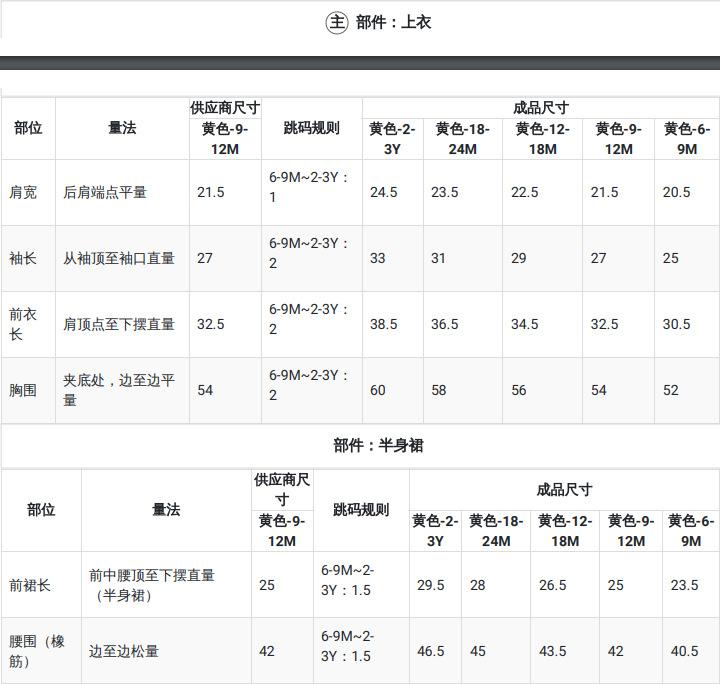Click 边至边松量 measurement method cell
720x684 pixels.
tap(124, 651)
